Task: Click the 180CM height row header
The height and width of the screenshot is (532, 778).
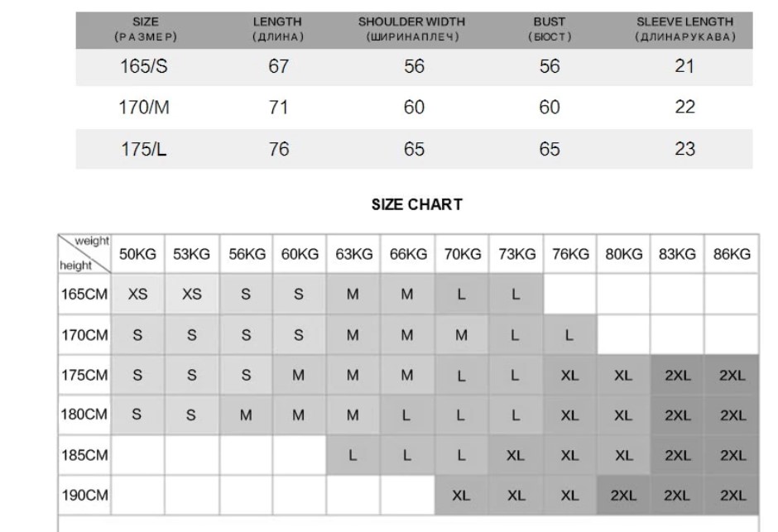Action: 84,415
